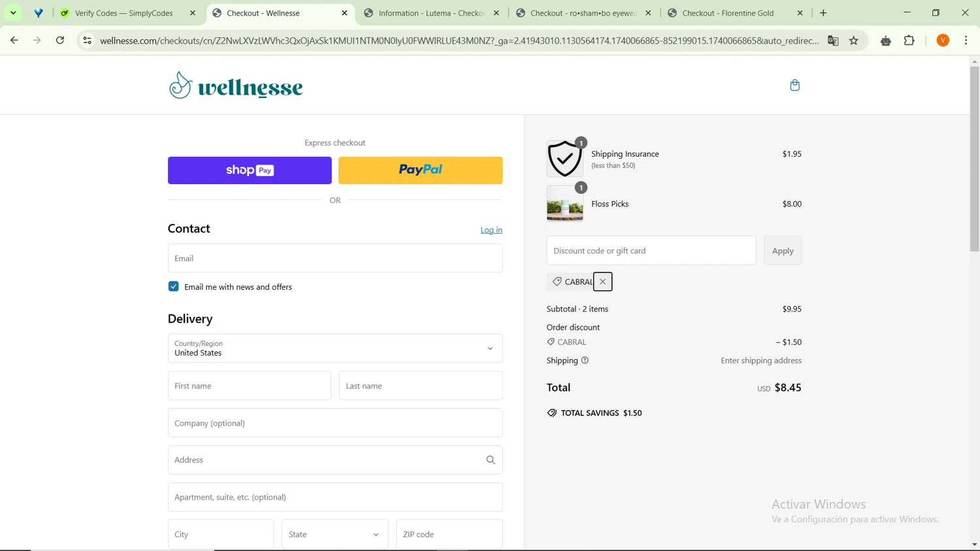Close the ro•sham•bo eyewear checkout tab

pos(648,13)
